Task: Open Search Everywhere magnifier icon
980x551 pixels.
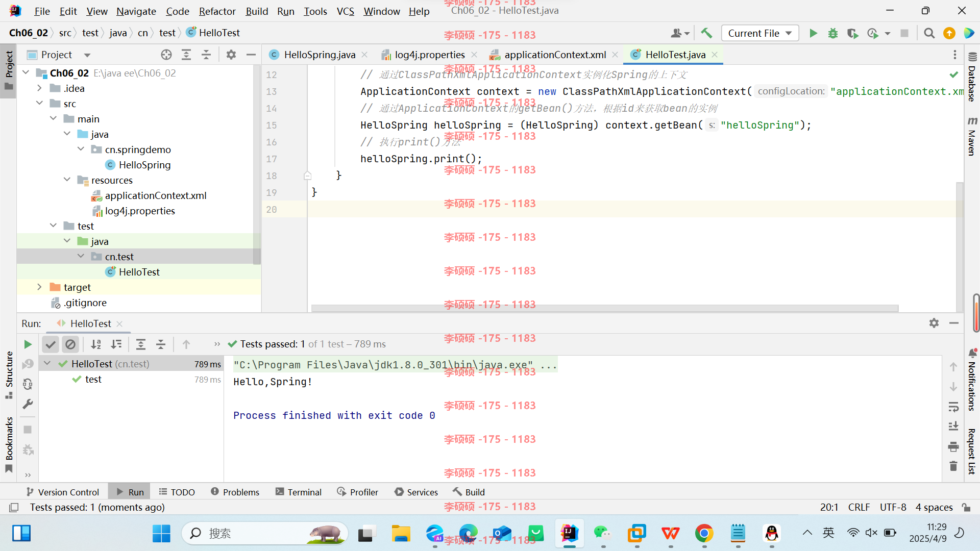Action: point(929,33)
